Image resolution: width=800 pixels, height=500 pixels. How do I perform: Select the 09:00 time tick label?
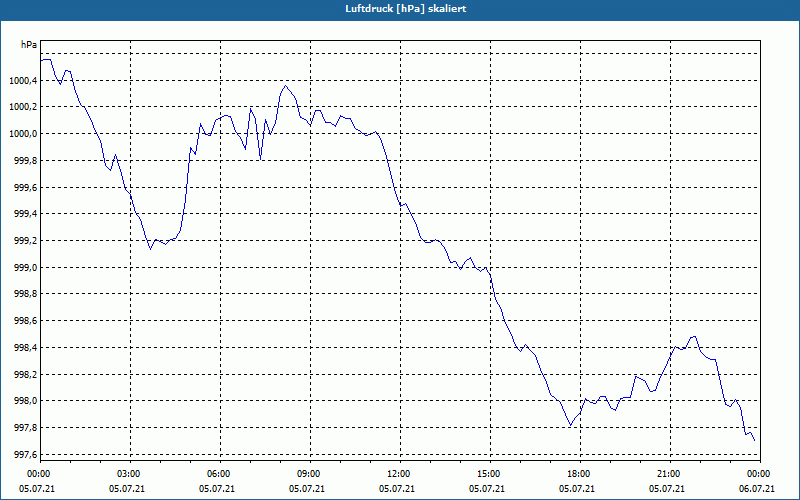tap(307, 473)
